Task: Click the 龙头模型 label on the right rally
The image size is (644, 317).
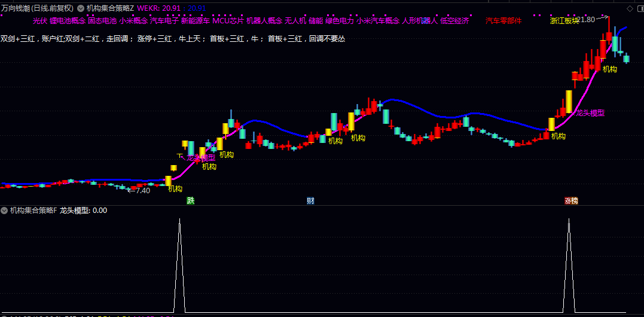Action: click(591, 113)
